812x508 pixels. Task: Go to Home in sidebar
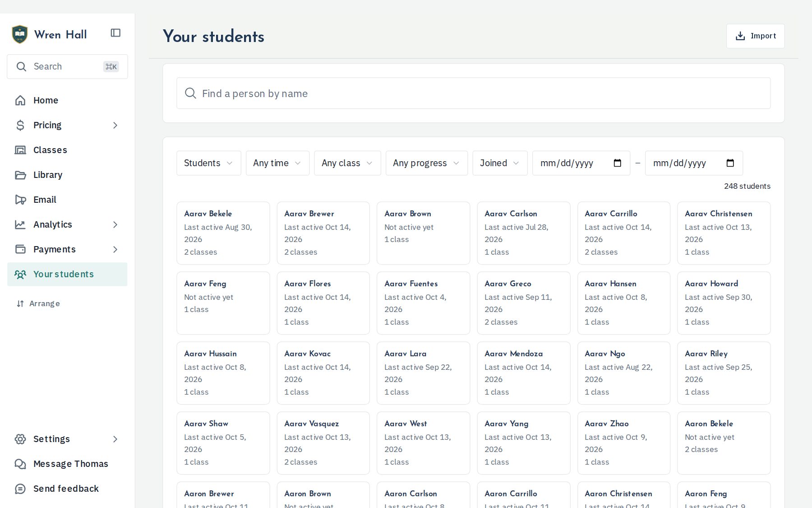point(67,100)
